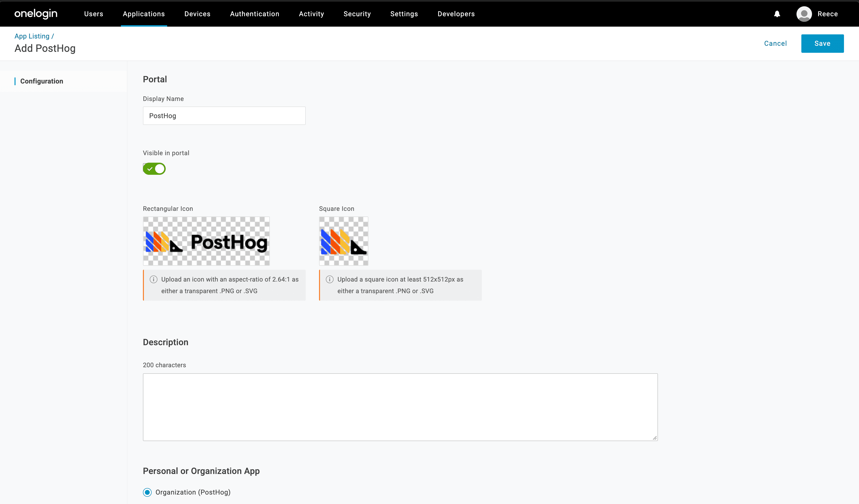
Task: Open the Authentication menu
Action: tap(255, 14)
